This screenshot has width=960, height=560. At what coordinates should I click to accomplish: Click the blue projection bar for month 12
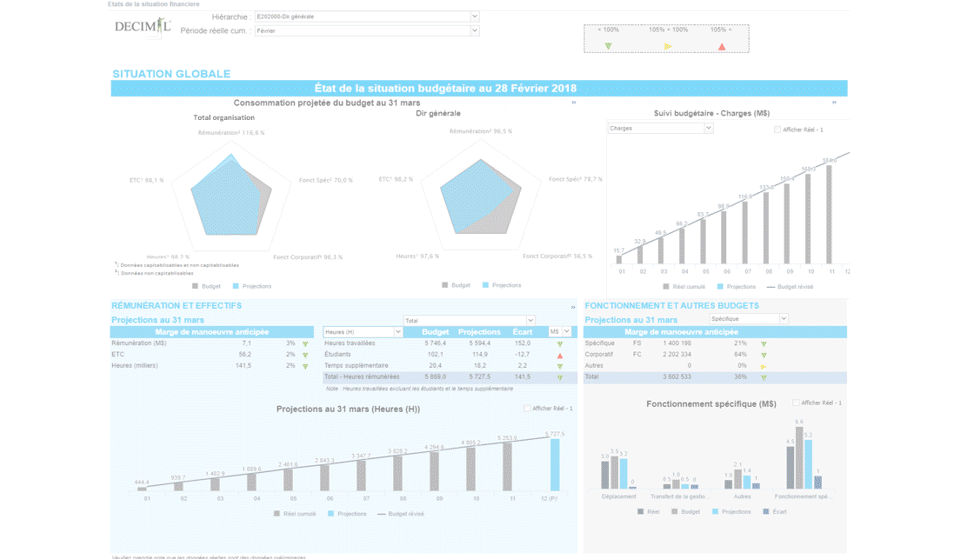[x=555, y=465]
